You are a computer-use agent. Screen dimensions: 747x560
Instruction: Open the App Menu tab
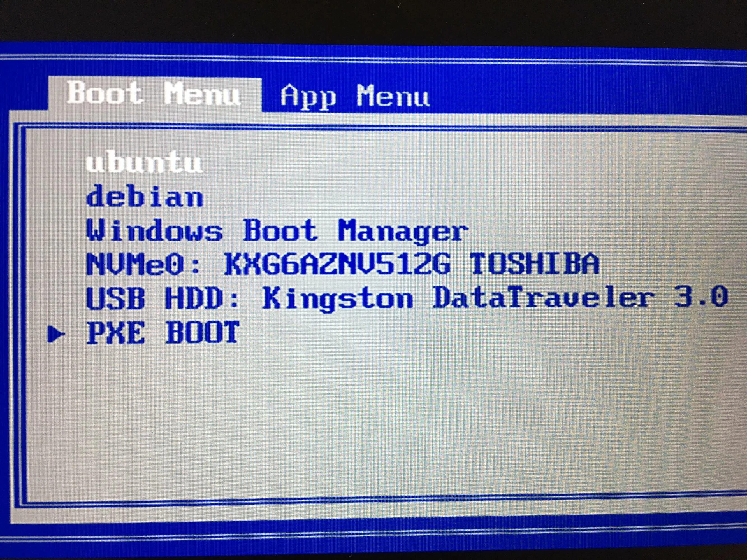pos(355,97)
